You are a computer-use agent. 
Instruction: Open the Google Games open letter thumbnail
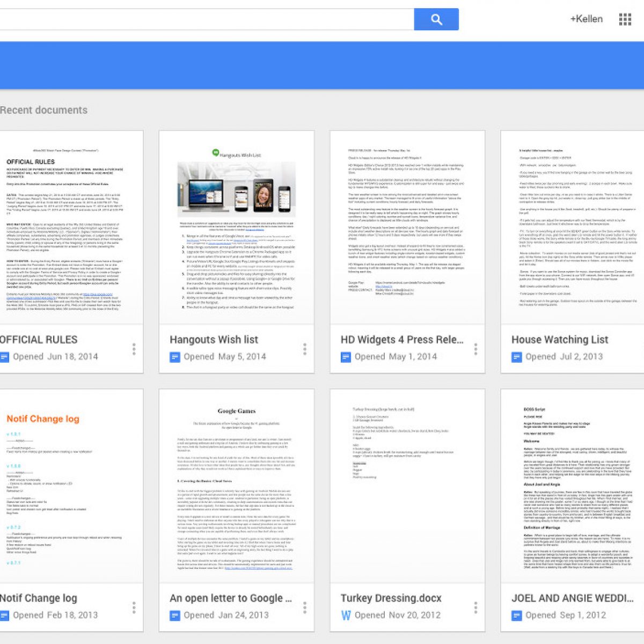tap(237, 486)
